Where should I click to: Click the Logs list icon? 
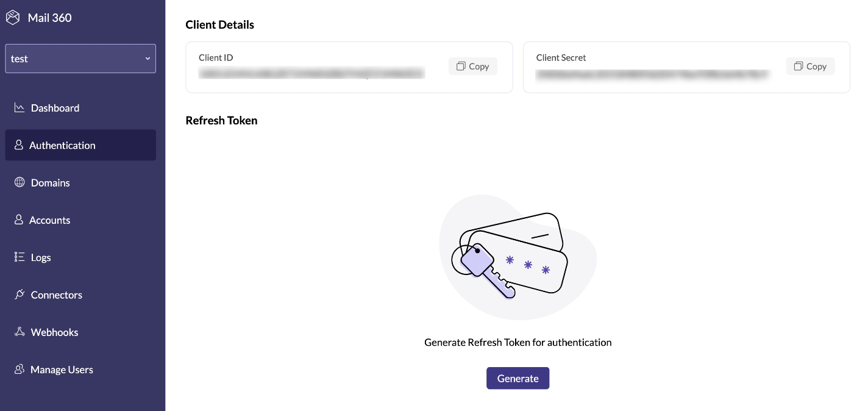coord(20,257)
